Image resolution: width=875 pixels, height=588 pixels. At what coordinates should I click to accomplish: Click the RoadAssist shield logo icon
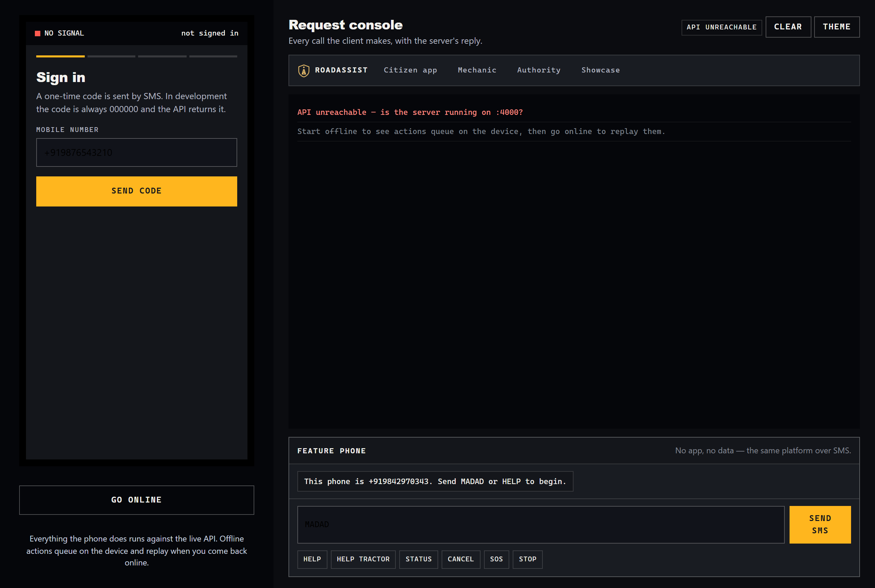point(304,70)
